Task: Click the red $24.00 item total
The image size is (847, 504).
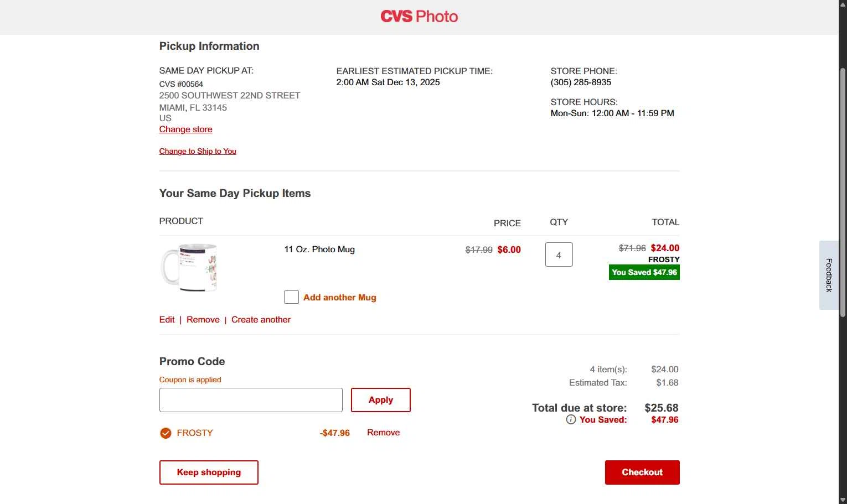Action: coord(665,248)
